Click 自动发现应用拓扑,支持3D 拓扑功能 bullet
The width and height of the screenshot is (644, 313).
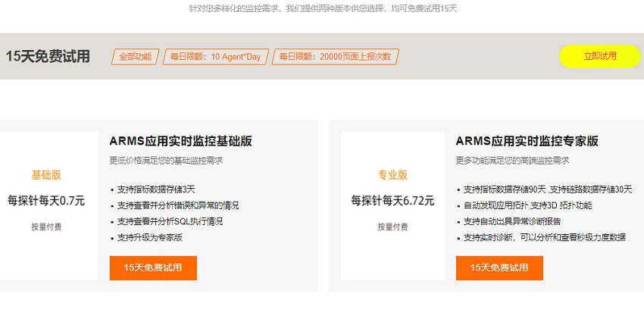pyautogui.click(x=528, y=205)
